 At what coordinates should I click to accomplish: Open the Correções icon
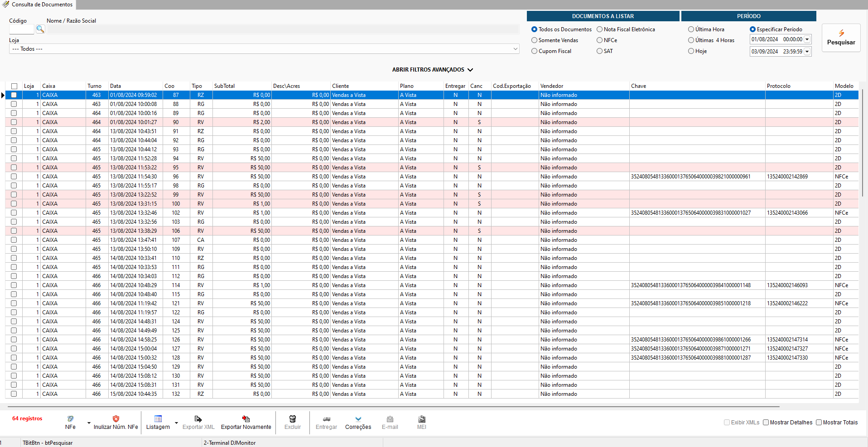(358, 419)
